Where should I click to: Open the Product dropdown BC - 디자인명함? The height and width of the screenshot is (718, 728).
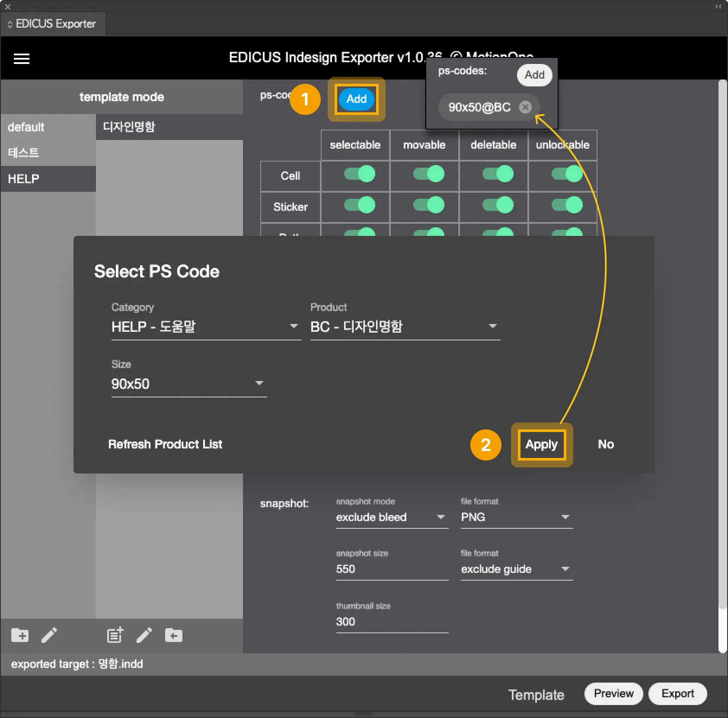click(x=405, y=327)
